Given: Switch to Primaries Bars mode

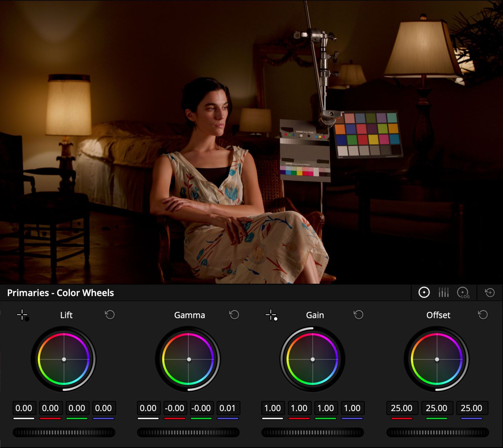Looking at the screenshot, I should tap(444, 292).
